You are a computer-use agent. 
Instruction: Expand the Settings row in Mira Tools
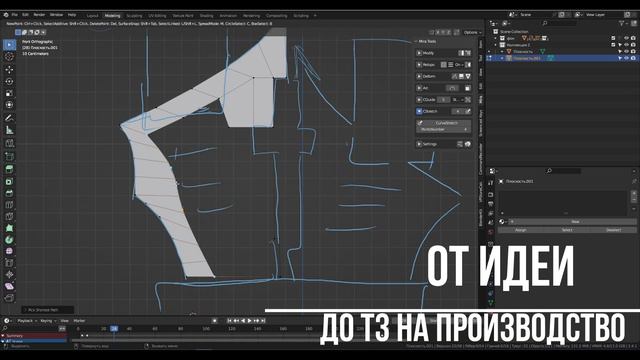pyautogui.click(x=419, y=144)
